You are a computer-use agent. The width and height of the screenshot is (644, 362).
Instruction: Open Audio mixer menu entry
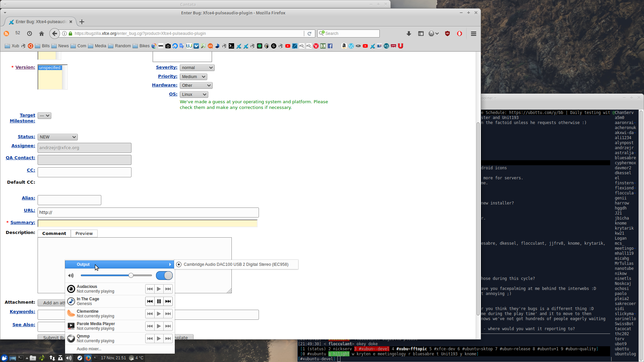point(89,349)
